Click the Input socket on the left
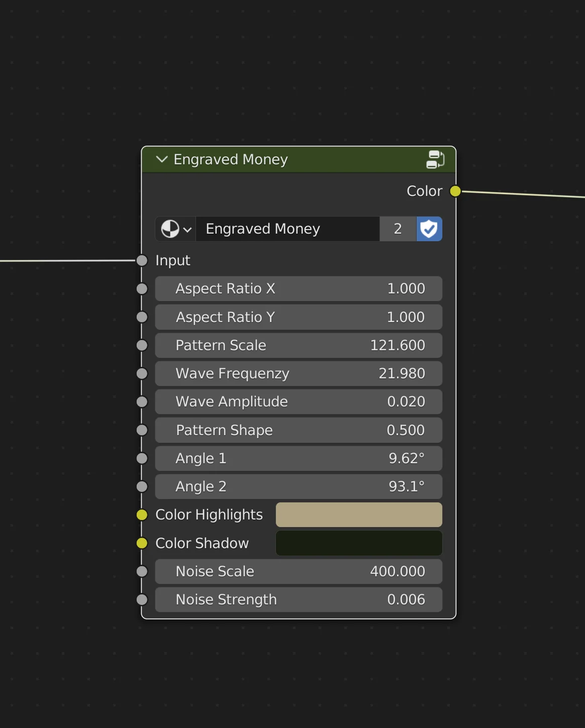 pos(141,260)
